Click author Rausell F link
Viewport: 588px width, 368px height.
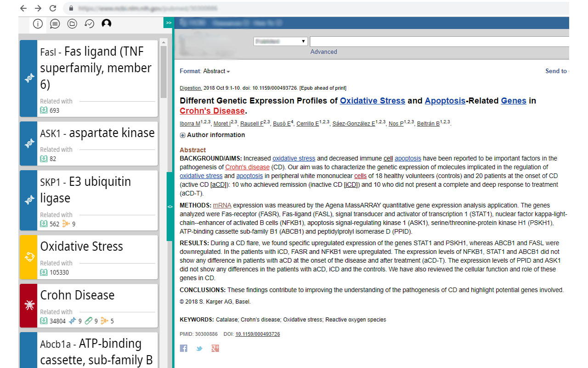[x=252, y=124]
